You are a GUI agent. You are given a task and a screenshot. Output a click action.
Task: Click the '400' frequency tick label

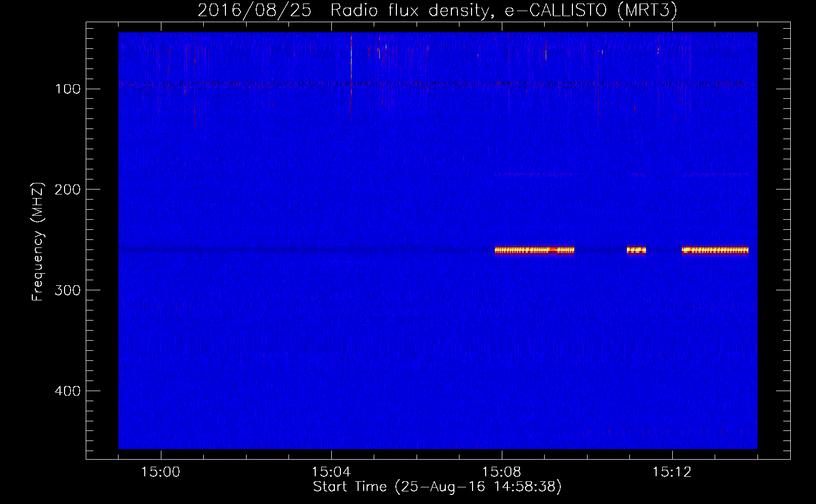coord(68,391)
